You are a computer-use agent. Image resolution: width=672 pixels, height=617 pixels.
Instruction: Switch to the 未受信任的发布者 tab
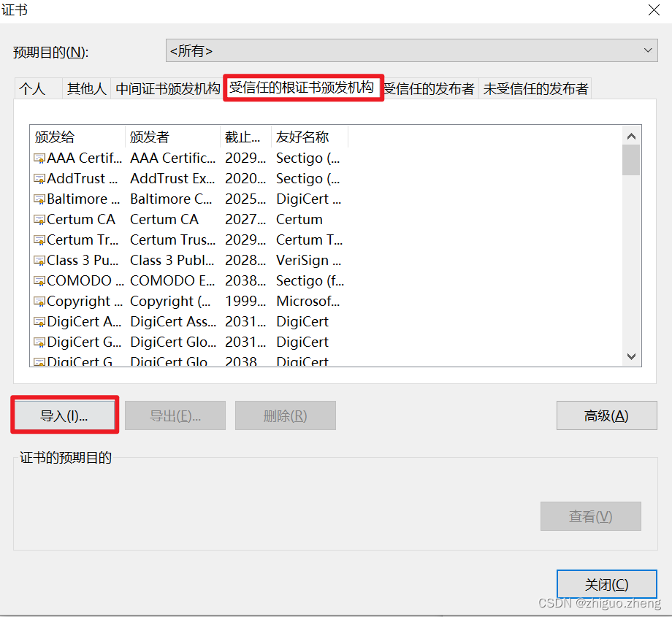[x=535, y=88]
